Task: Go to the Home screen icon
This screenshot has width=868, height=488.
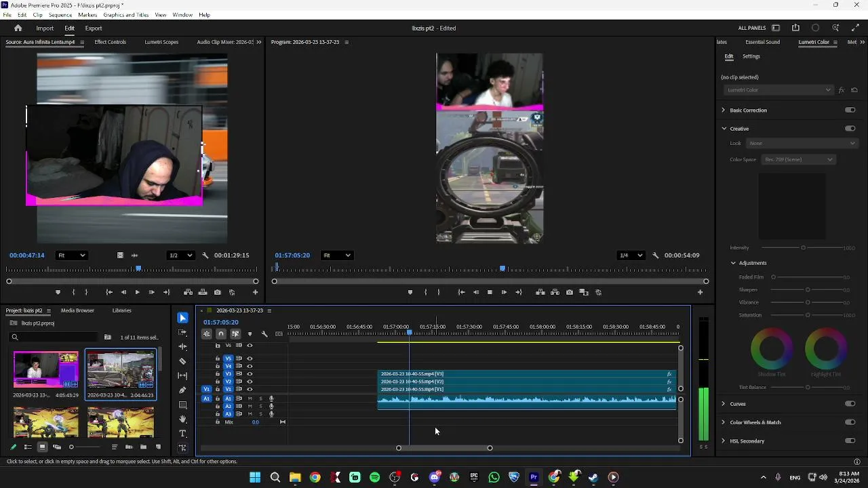Action: (18, 28)
